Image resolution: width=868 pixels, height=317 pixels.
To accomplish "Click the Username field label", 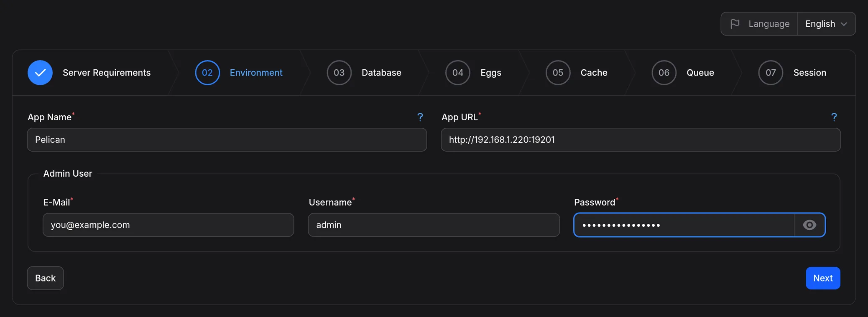I will [330, 202].
